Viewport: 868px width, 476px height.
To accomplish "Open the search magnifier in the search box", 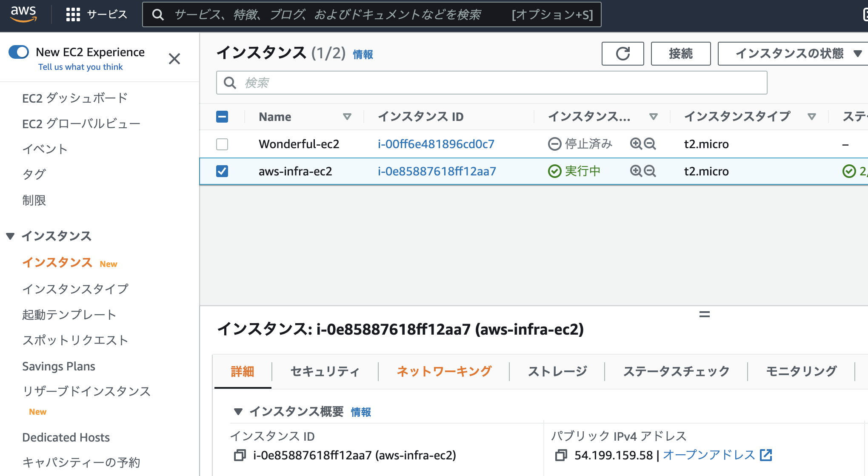I will pos(230,83).
